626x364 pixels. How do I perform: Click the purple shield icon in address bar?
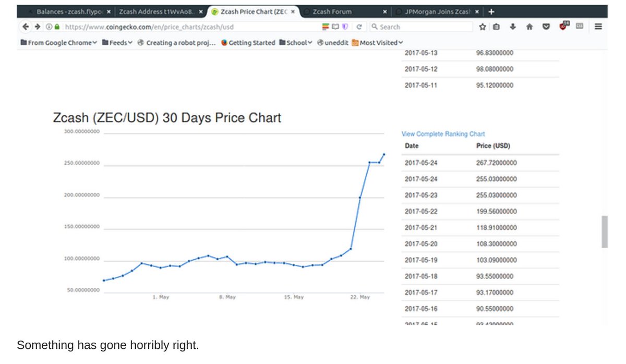(x=345, y=27)
